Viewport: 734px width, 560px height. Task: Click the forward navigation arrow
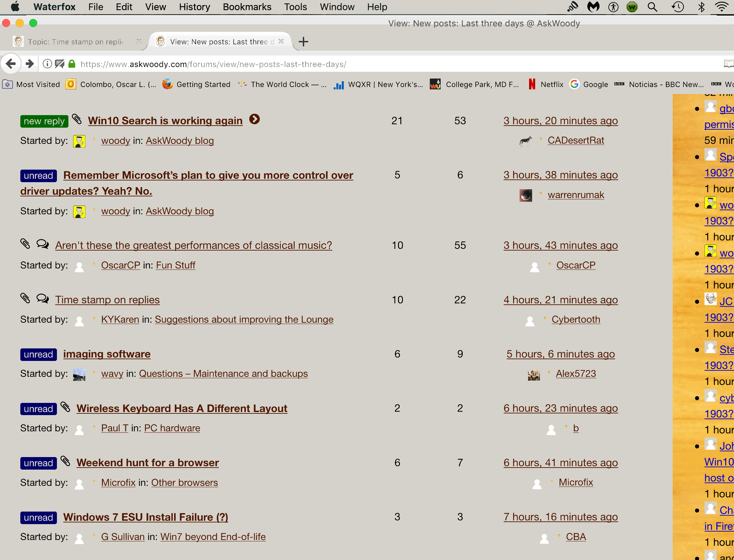tap(30, 64)
